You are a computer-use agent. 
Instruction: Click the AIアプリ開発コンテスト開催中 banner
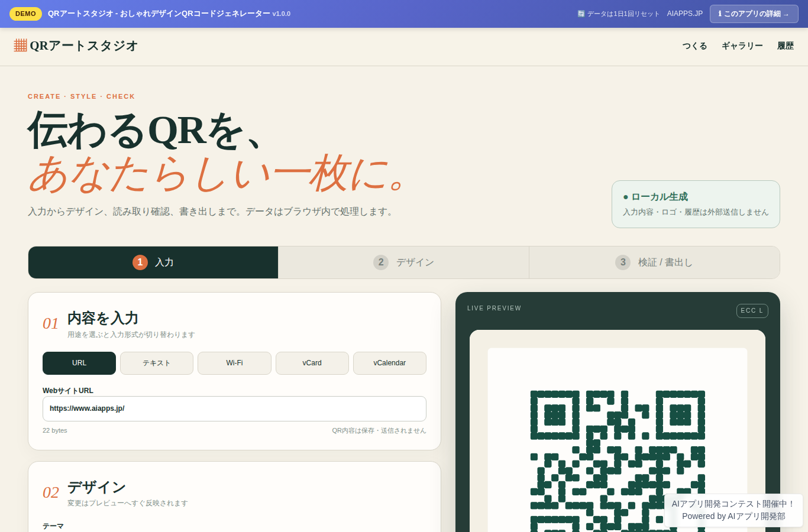coord(733,510)
